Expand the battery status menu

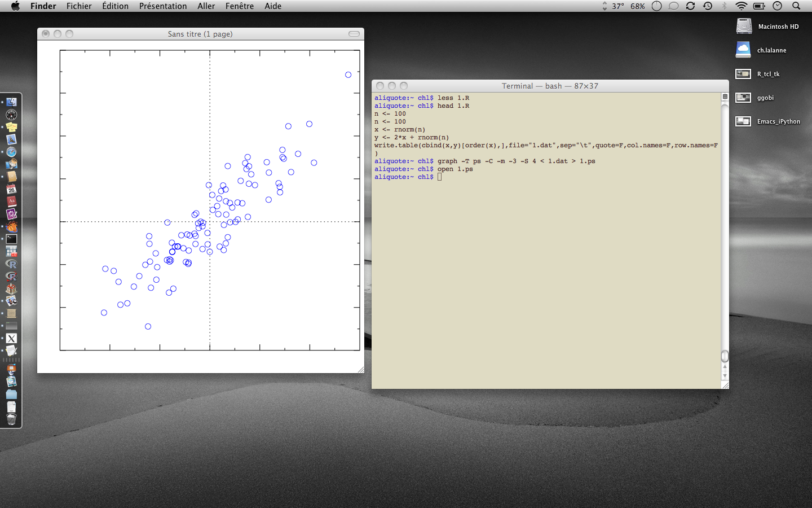[x=759, y=6]
